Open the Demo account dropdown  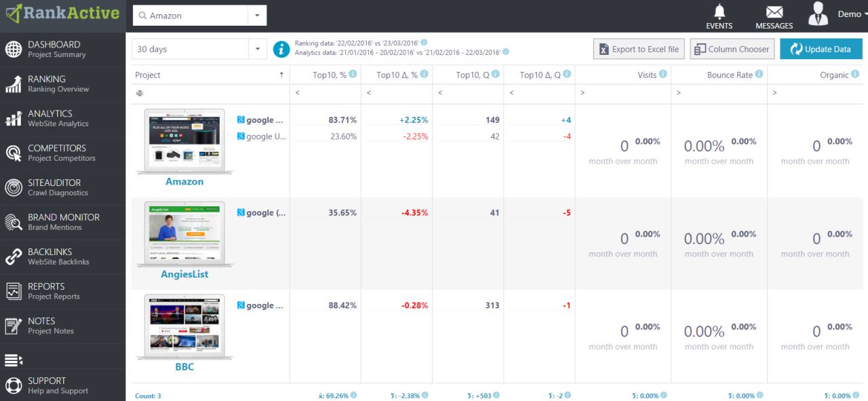(852, 14)
